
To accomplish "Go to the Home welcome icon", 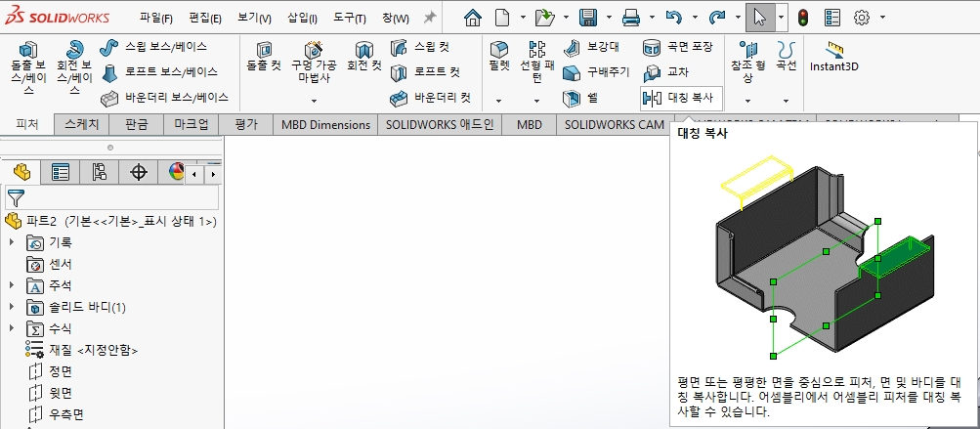I will (x=473, y=18).
